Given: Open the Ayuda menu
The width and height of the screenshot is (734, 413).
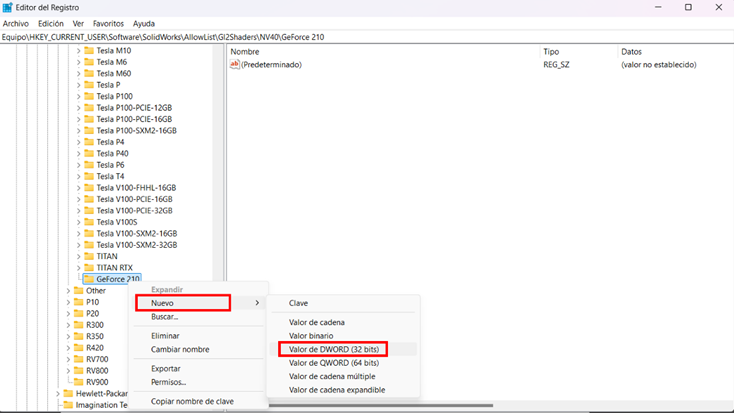Looking at the screenshot, I should [144, 23].
